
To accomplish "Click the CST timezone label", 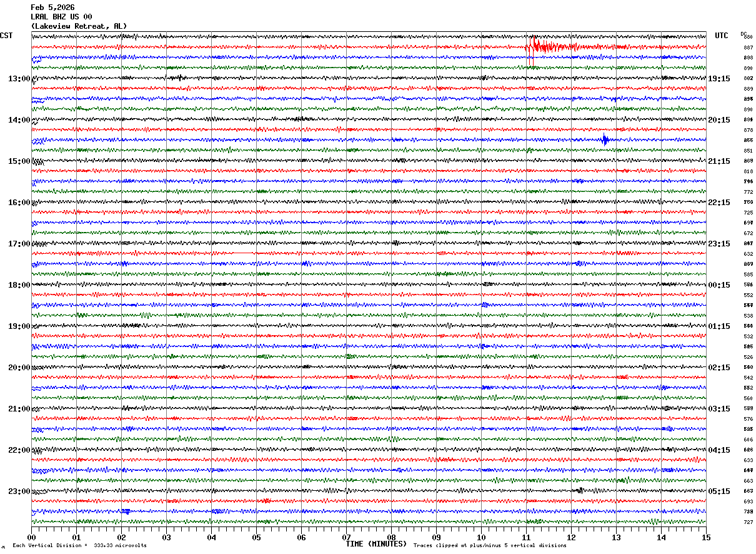I will (6, 36).
